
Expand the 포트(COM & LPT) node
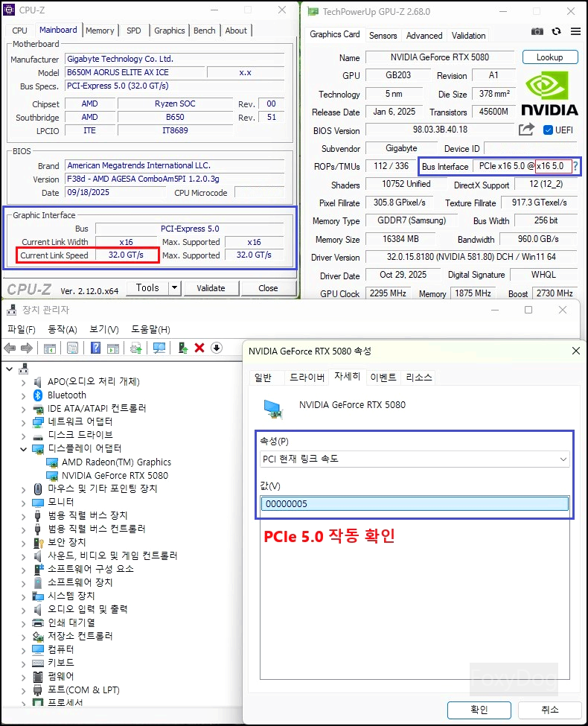pos(23,690)
